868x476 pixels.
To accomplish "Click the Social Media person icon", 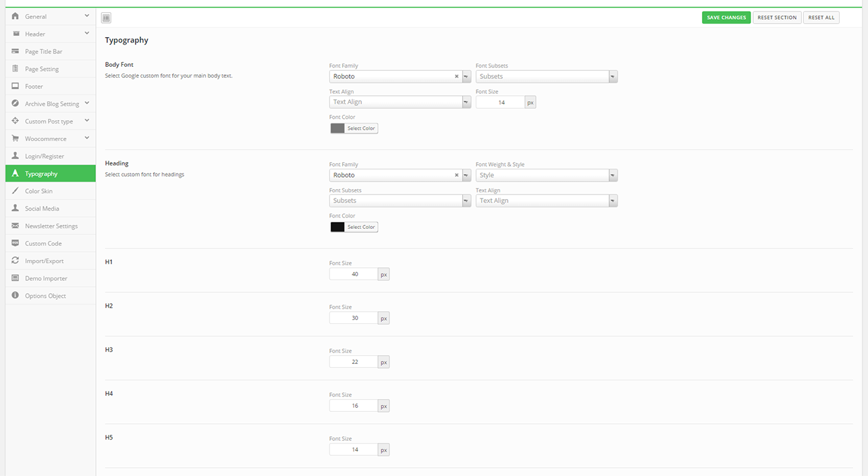I will pos(15,208).
